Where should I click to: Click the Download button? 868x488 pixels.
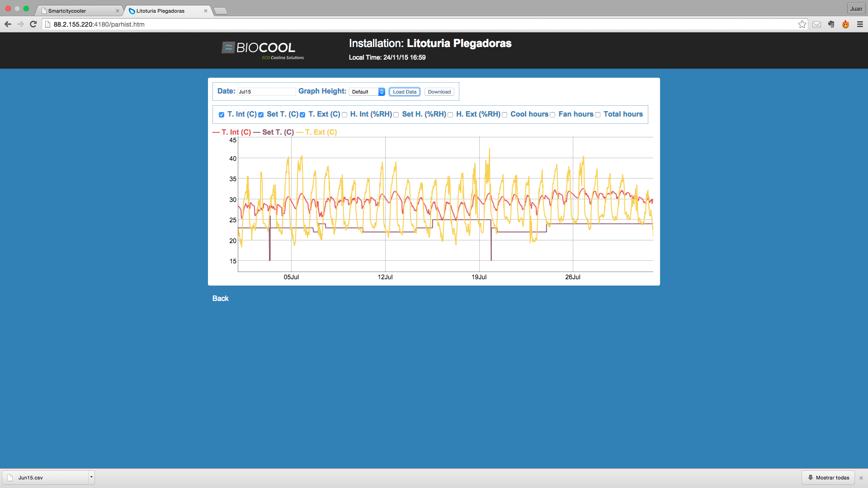click(439, 92)
